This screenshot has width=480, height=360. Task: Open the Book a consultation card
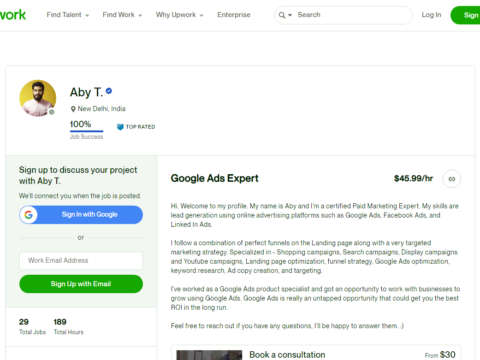316,353
